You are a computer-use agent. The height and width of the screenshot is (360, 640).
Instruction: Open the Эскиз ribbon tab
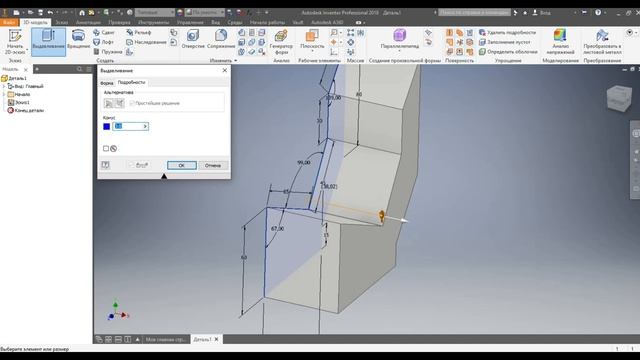(62, 22)
